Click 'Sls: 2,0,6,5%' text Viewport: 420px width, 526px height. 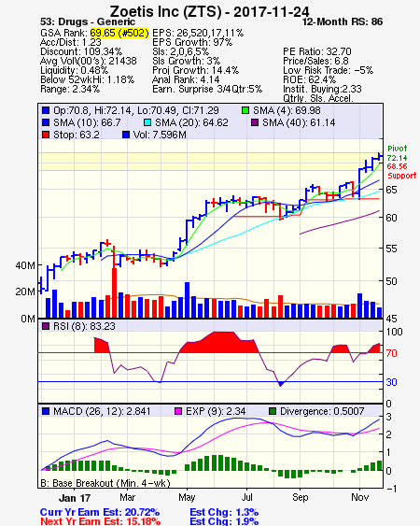click(180, 51)
